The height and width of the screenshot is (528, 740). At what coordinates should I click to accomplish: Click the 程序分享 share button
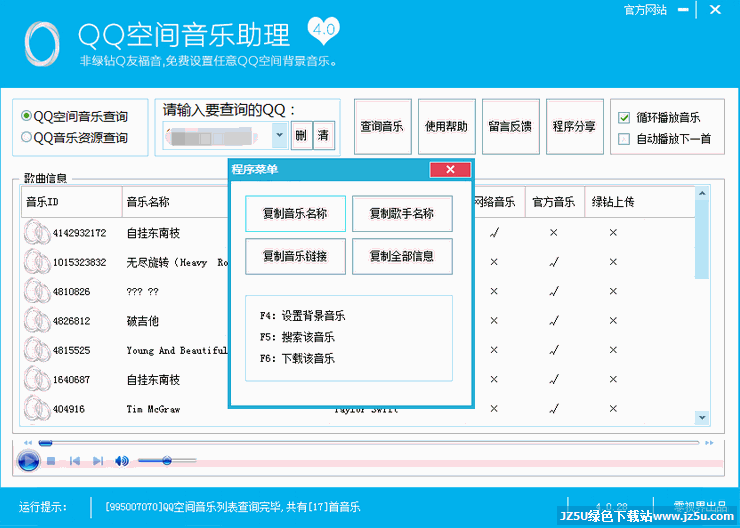click(x=574, y=126)
